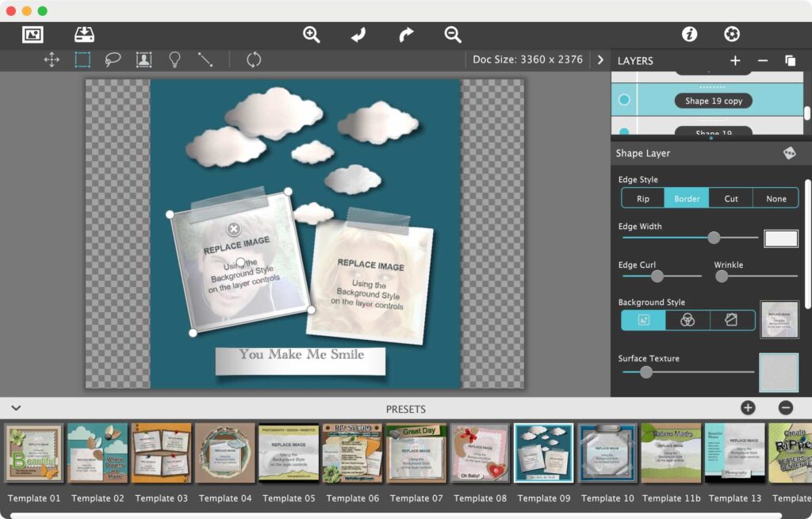Select the Template 09 preset thumbnail
This screenshot has width=812, height=519.
(543, 453)
